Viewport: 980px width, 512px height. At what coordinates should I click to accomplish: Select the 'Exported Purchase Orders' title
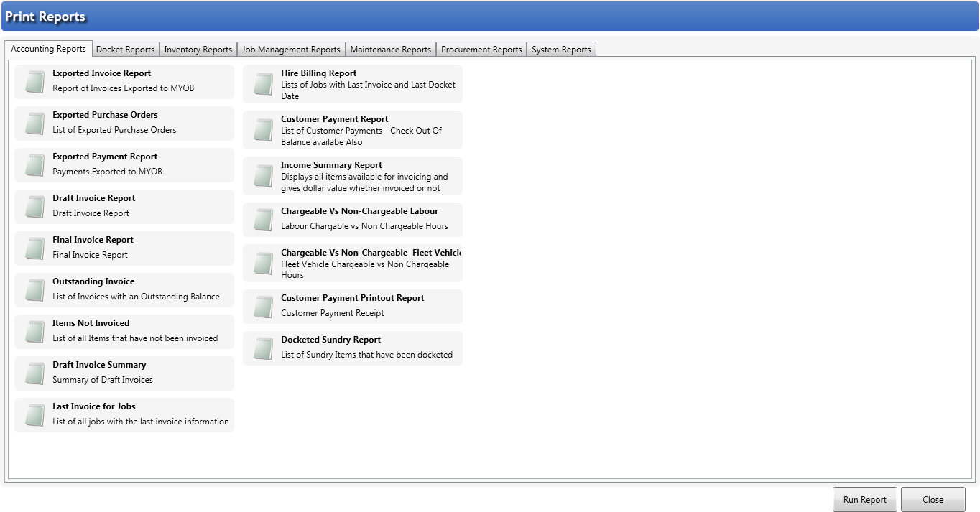pos(105,115)
